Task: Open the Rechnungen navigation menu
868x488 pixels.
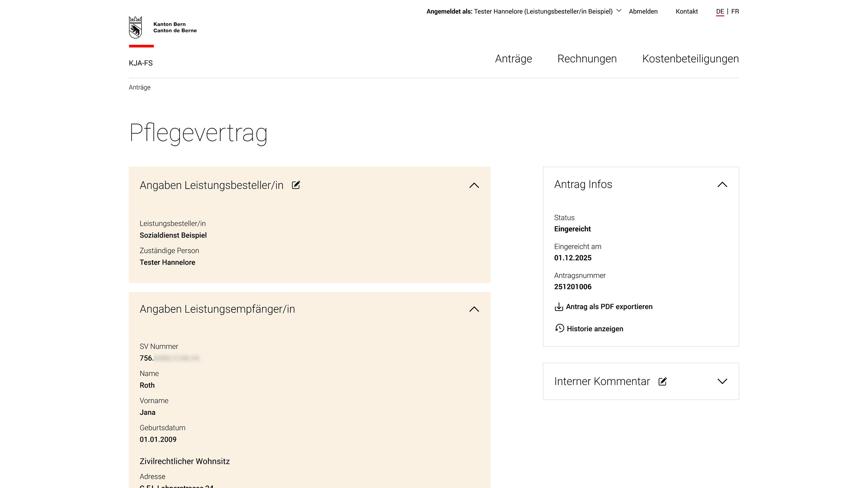Action: [x=587, y=59]
